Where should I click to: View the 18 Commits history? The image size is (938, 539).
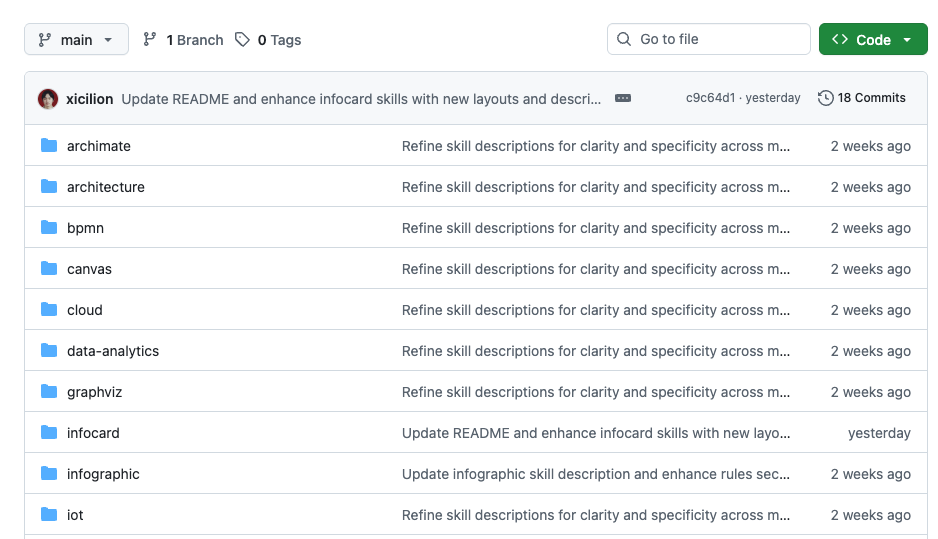pos(862,98)
